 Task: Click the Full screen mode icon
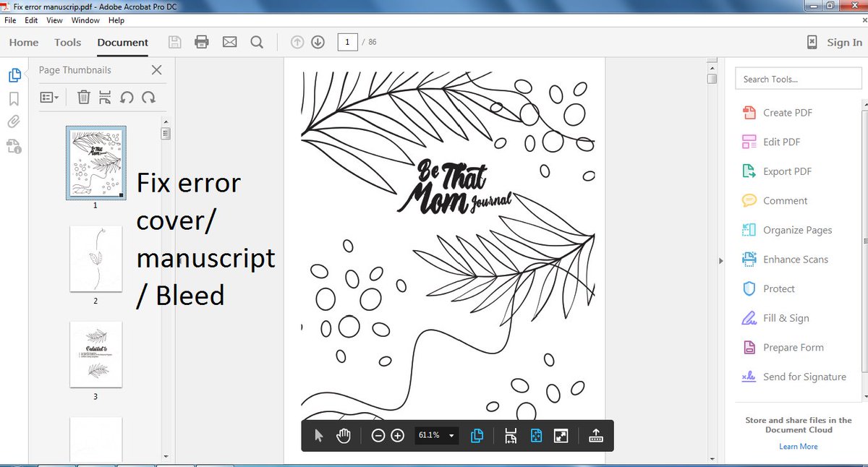tap(561, 435)
